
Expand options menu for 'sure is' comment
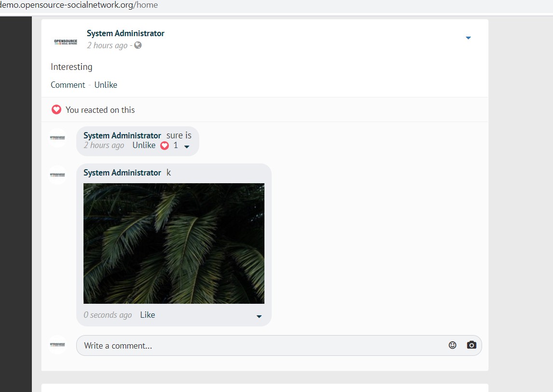coord(187,147)
